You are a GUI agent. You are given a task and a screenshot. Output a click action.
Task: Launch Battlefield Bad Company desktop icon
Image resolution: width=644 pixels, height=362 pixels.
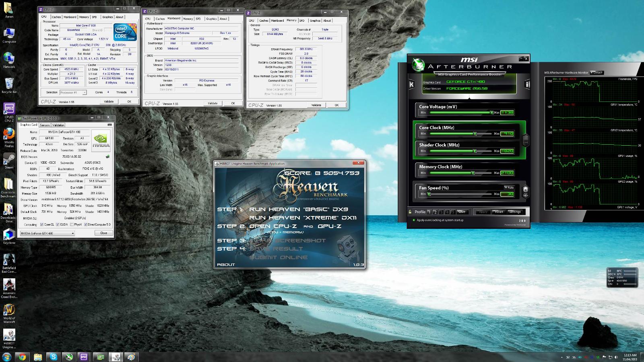9,264
